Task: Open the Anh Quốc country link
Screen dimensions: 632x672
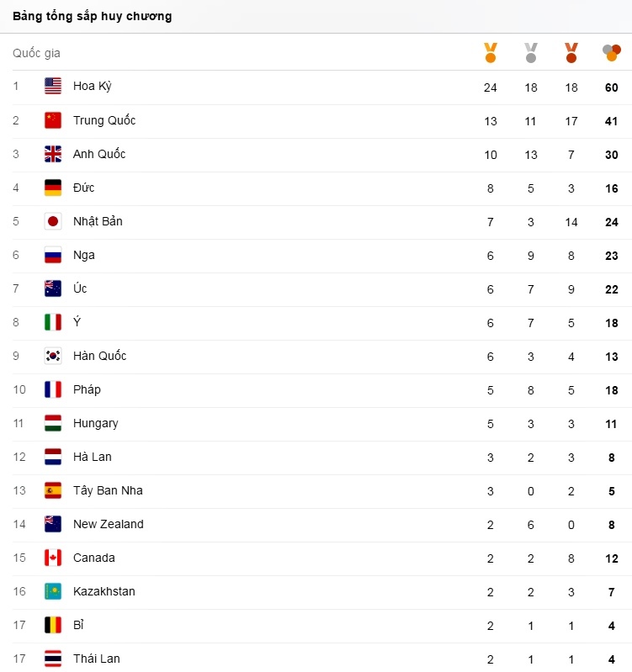Action: pos(99,154)
